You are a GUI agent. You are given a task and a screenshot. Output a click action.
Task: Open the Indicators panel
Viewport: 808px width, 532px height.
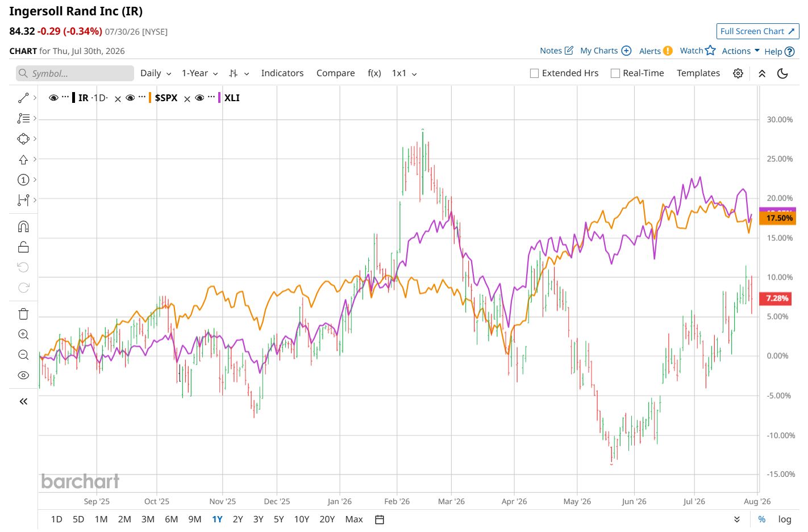click(282, 73)
